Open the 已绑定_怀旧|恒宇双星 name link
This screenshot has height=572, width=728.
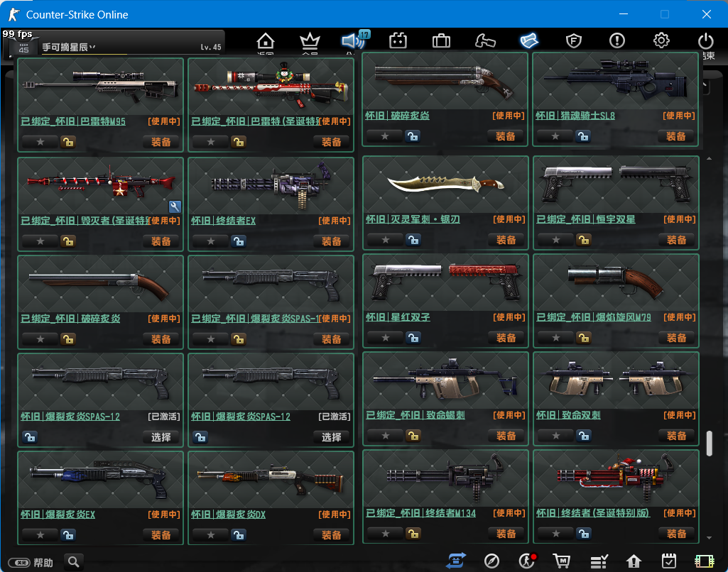point(586,219)
